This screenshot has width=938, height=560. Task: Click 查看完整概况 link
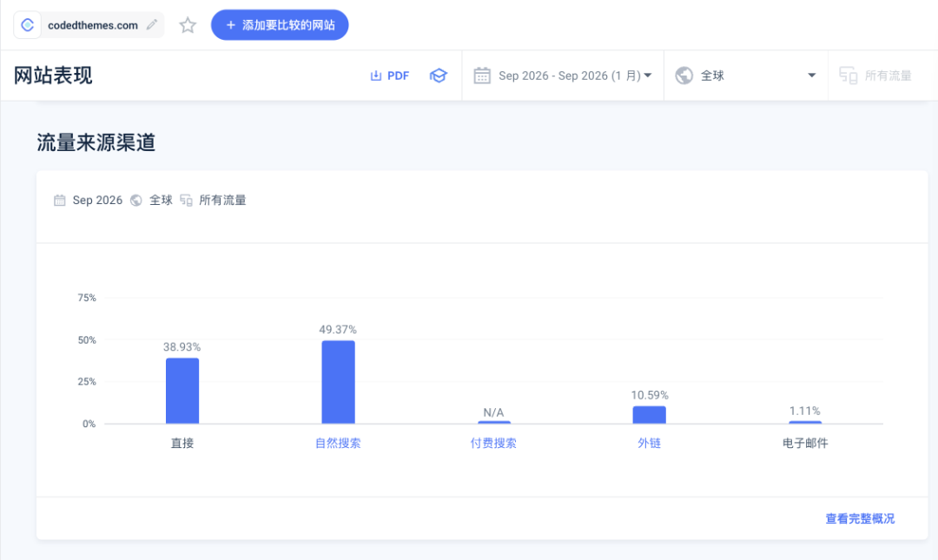click(x=860, y=518)
